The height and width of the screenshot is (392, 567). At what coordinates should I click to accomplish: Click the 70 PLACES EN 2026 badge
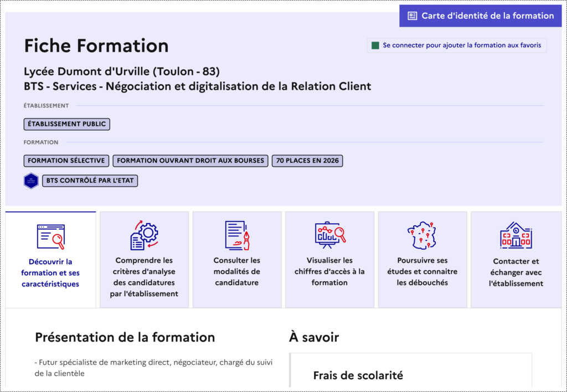[307, 161]
